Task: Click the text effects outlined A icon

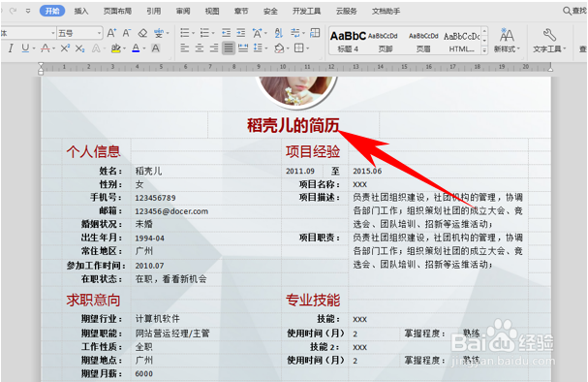Action: coord(96,48)
